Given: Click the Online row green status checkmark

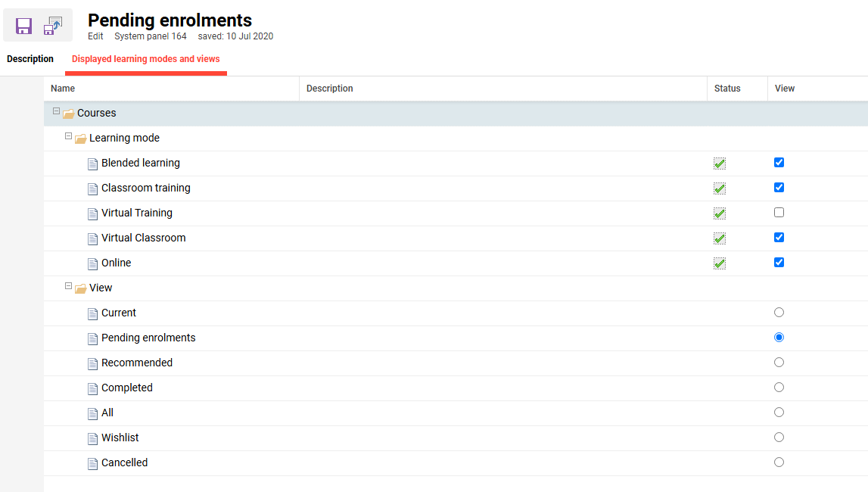Looking at the screenshot, I should click(x=720, y=263).
